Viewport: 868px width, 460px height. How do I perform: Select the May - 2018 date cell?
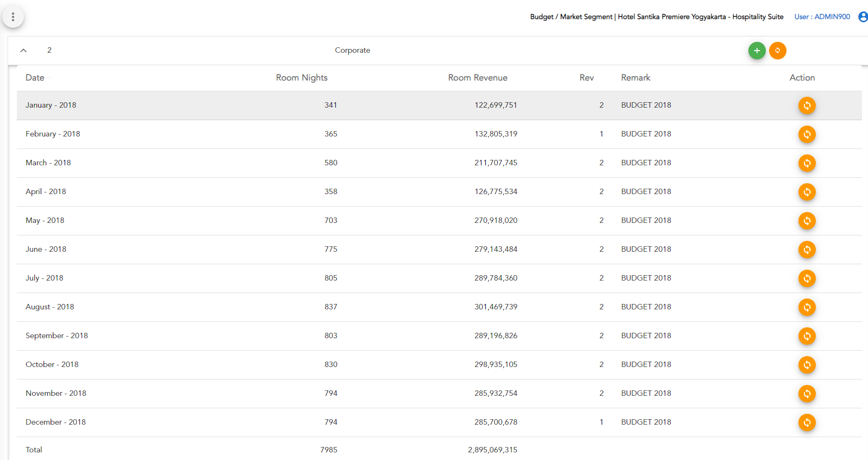coord(45,220)
